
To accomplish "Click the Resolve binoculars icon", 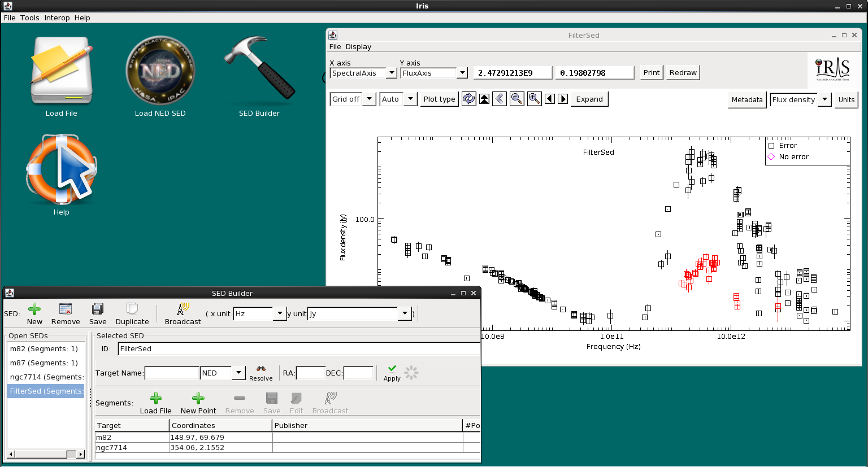I will pyautogui.click(x=261, y=369).
